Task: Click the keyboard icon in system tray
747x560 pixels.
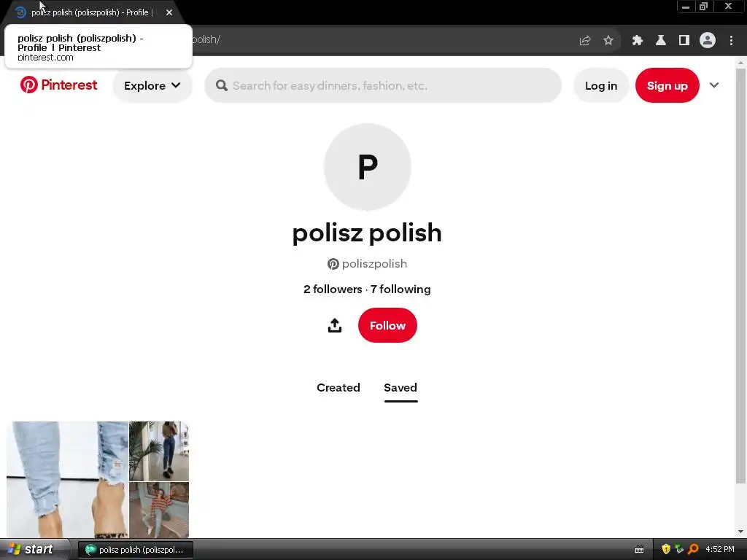Action: [639, 550]
